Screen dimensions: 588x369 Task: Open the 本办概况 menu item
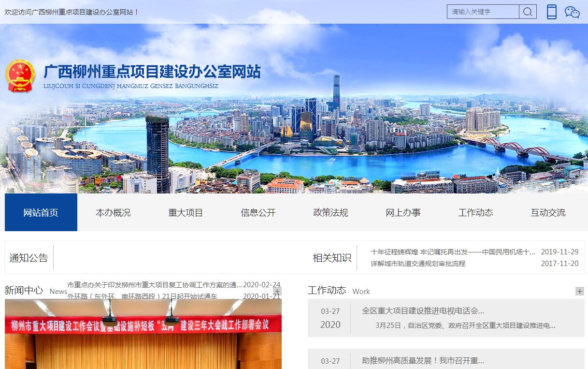point(113,212)
